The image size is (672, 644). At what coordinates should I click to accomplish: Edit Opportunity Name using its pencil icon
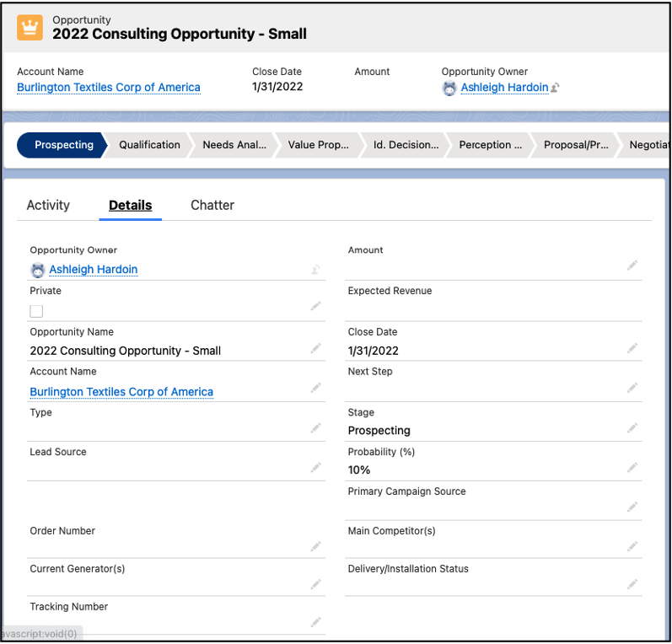click(315, 347)
